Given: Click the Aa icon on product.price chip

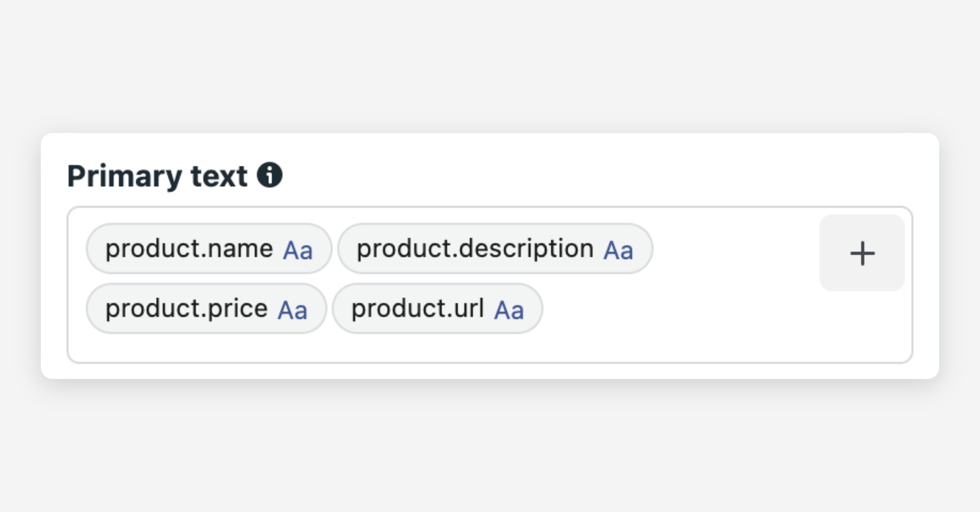Looking at the screenshot, I should (292, 310).
